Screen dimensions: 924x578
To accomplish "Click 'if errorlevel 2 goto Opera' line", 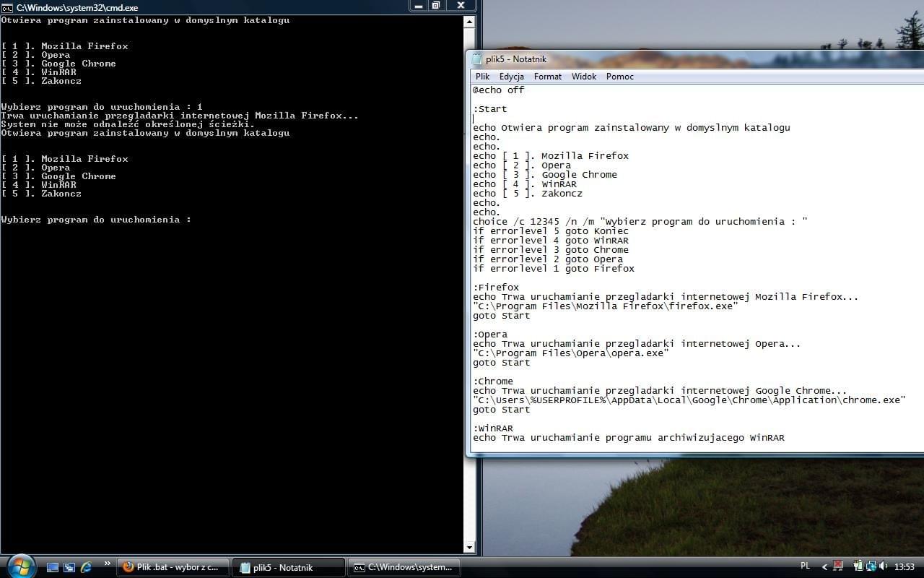I will [x=548, y=259].
